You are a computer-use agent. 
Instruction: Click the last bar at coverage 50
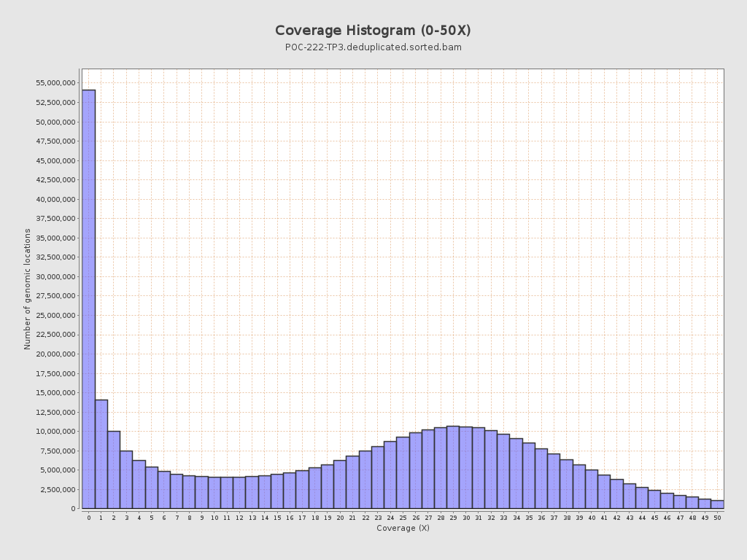point(717,504)
